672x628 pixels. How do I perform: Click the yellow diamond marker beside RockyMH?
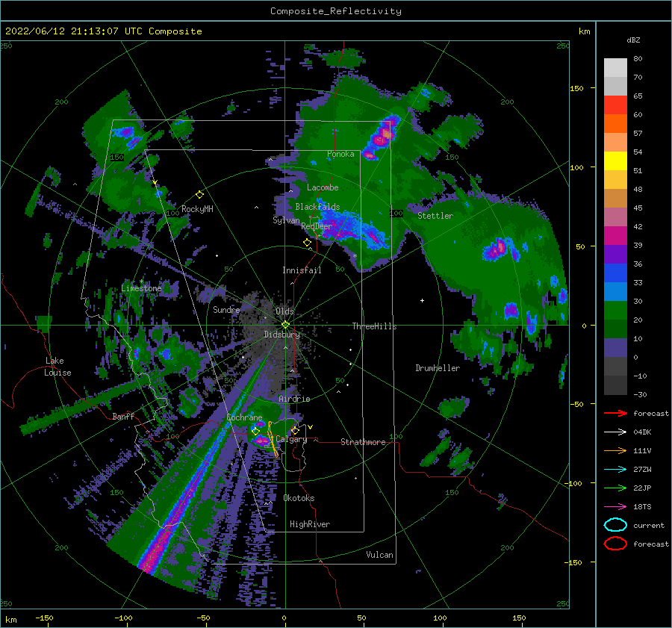click(199, 195)
